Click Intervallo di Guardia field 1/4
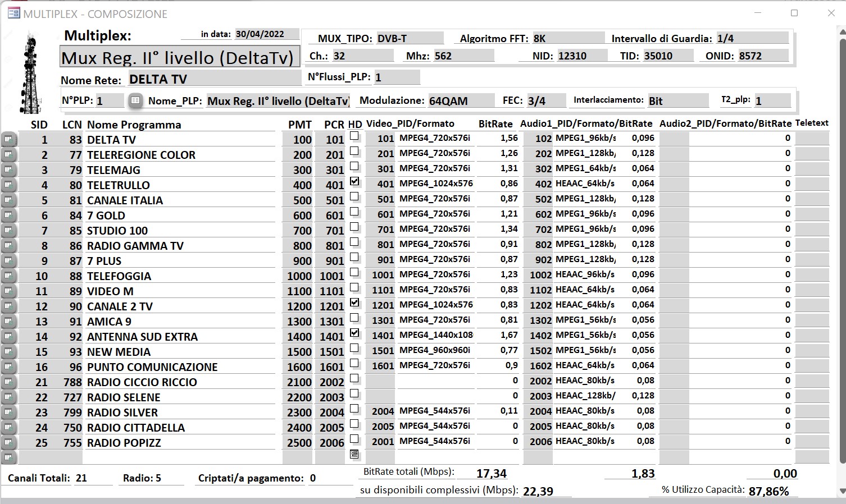846x504 pixels. pyautogui.click(x=752, y=39)
